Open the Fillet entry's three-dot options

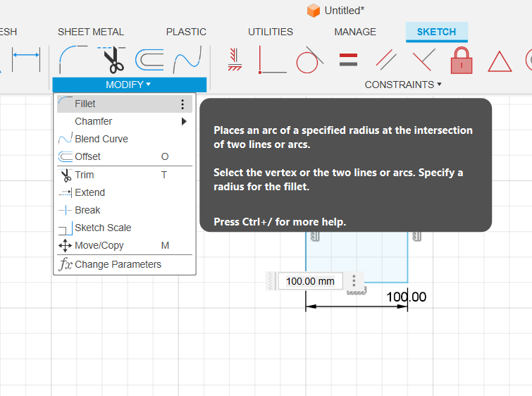[183, 104]
